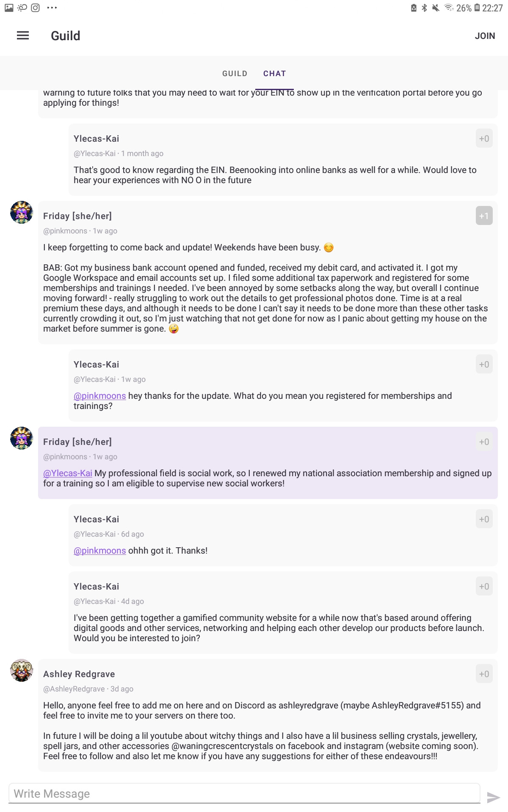Open the hamburger navigation menu
This screenshot has width=508, height=812.
pyautogui.click(x=23, y=36)
